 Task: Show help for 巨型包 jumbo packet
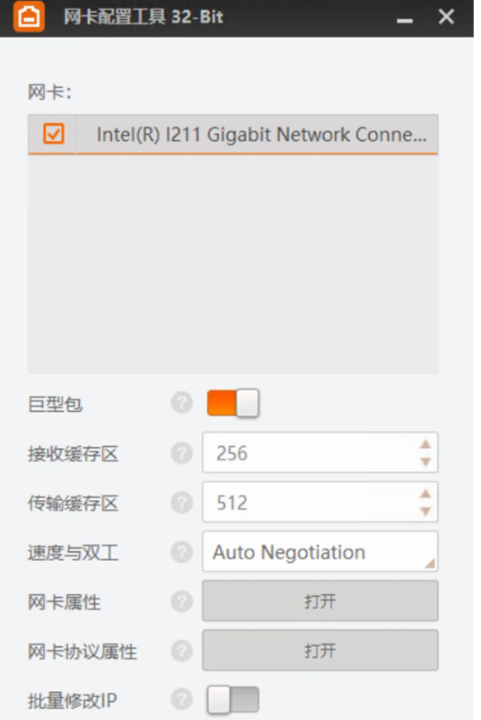click(x=182, y=403)
